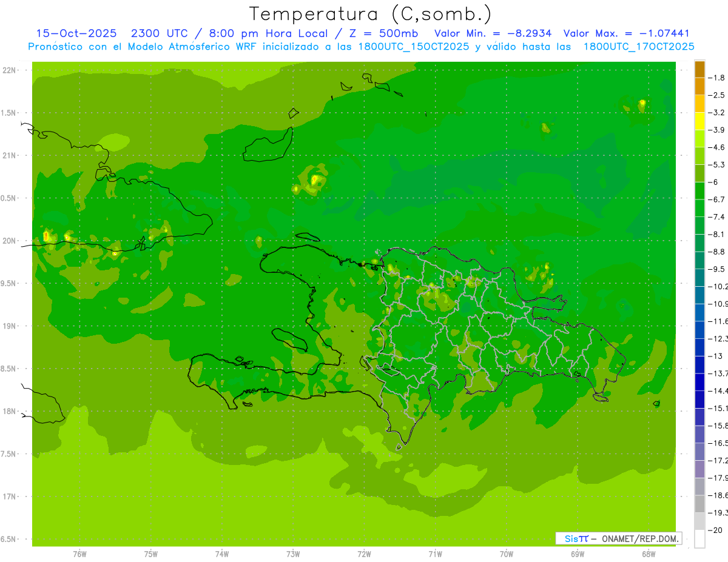Click the '-6.7' legend label
This screenshot has height=562, width=728.
point(716,199)
